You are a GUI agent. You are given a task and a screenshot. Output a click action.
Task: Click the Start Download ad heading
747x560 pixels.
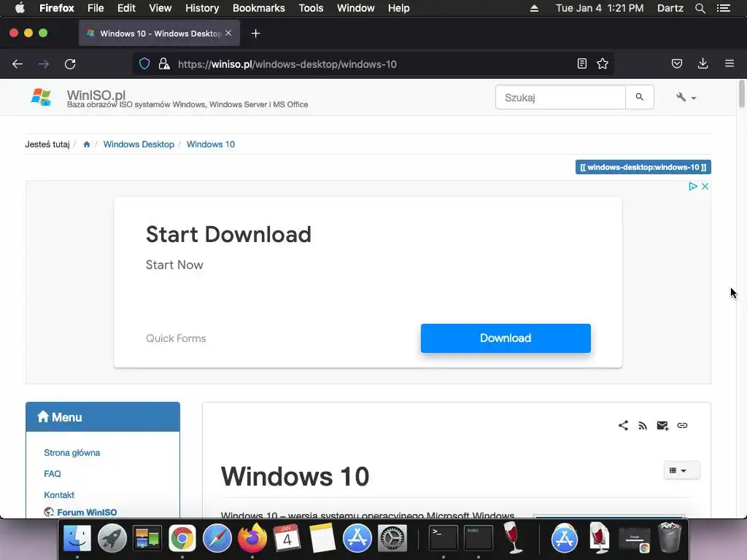(x=228, y=234)
